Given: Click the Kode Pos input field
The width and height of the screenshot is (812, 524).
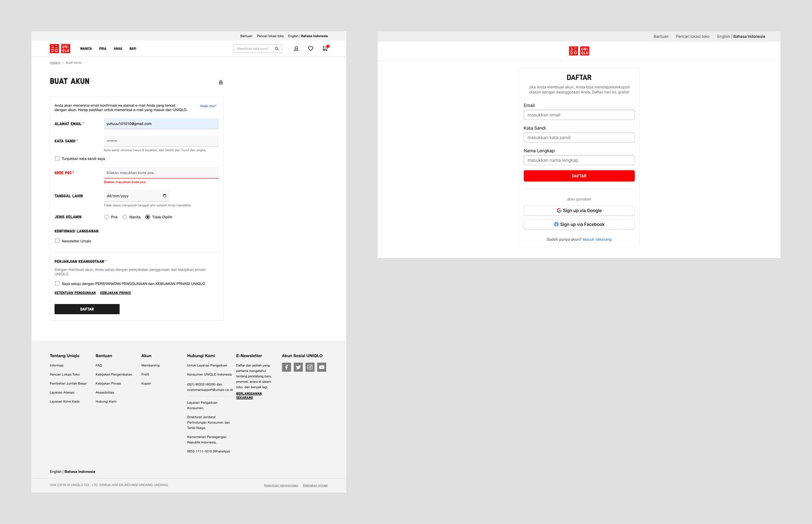Looking at the screenshot, I should tap(161, 173).
